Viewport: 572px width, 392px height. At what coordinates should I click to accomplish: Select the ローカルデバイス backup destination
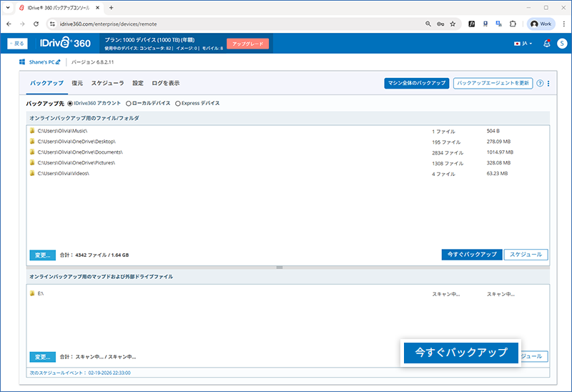pyautogui.click(x=129, y=103)
